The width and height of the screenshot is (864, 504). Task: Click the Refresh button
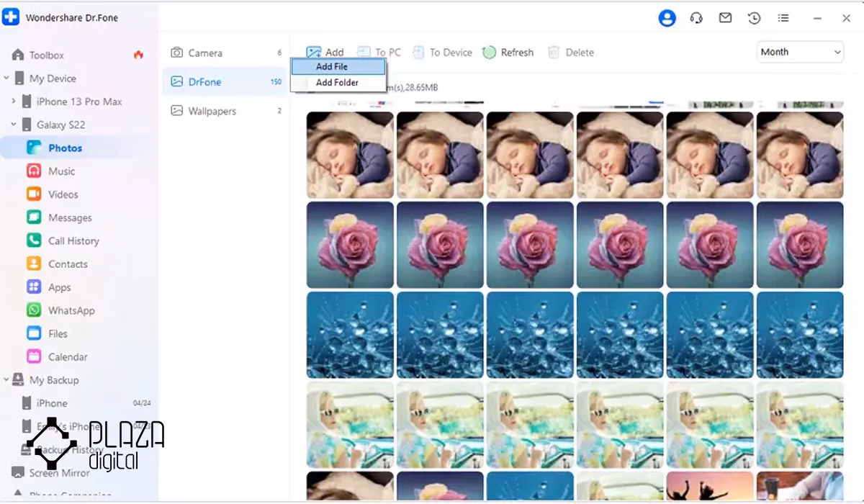click(x=508, y=52)
